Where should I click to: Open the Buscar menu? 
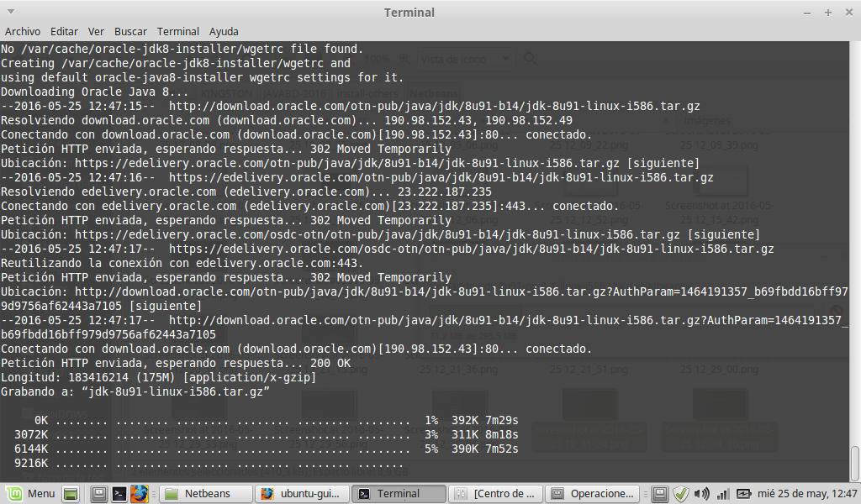click(x=130, y=31)
